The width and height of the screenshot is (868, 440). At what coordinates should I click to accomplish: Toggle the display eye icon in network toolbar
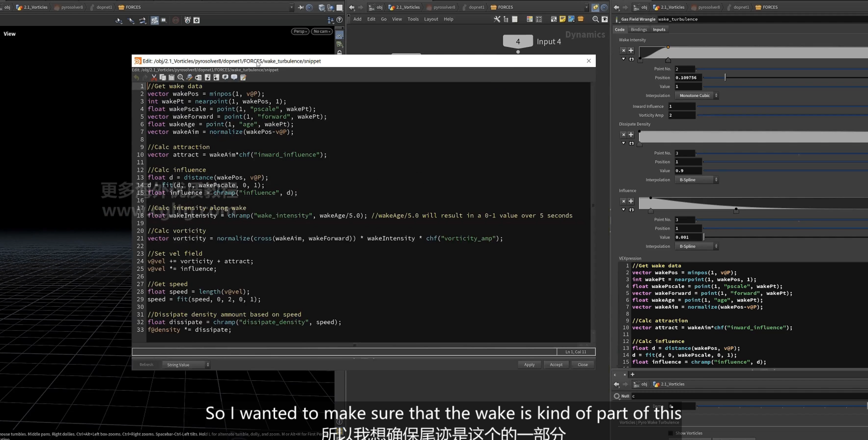605,19
